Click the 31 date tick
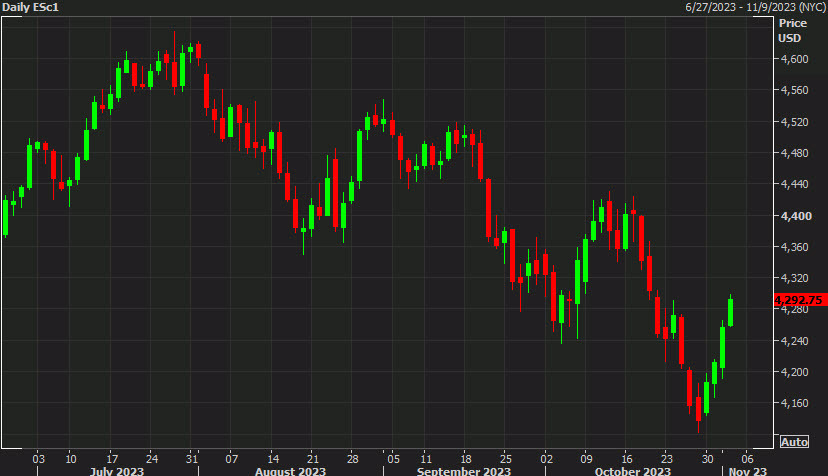This screenshot has height=476, width=828. [x=192, y=459]
